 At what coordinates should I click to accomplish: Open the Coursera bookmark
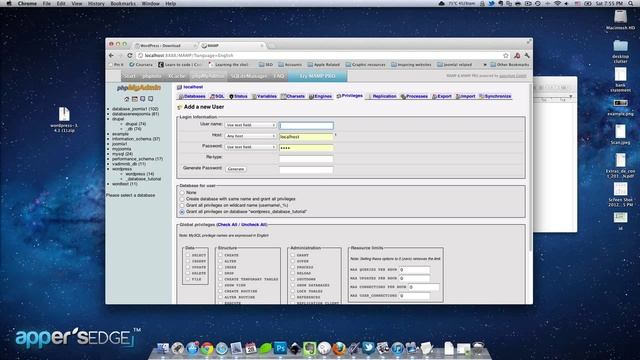pyautogui.click(x=141, y=65)
